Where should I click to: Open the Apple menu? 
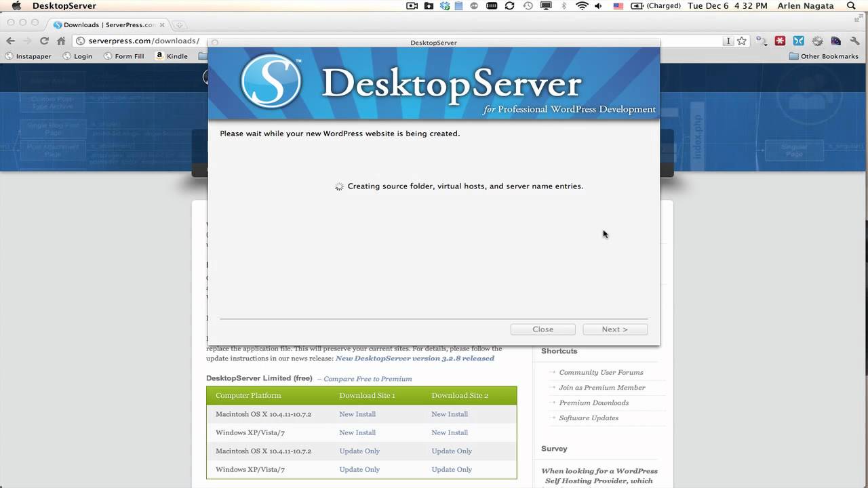point(16,6)
